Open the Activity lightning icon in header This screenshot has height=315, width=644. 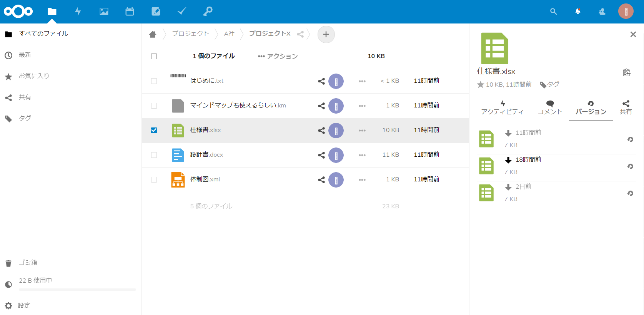(78, 12)
